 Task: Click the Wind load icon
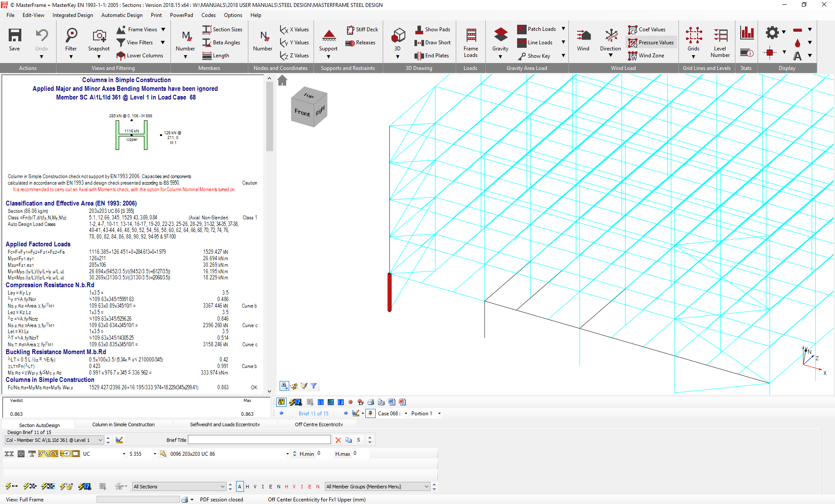584,35
